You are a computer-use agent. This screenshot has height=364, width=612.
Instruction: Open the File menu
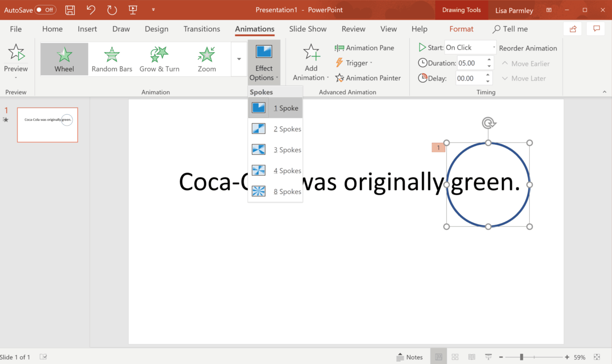[16, 29]
